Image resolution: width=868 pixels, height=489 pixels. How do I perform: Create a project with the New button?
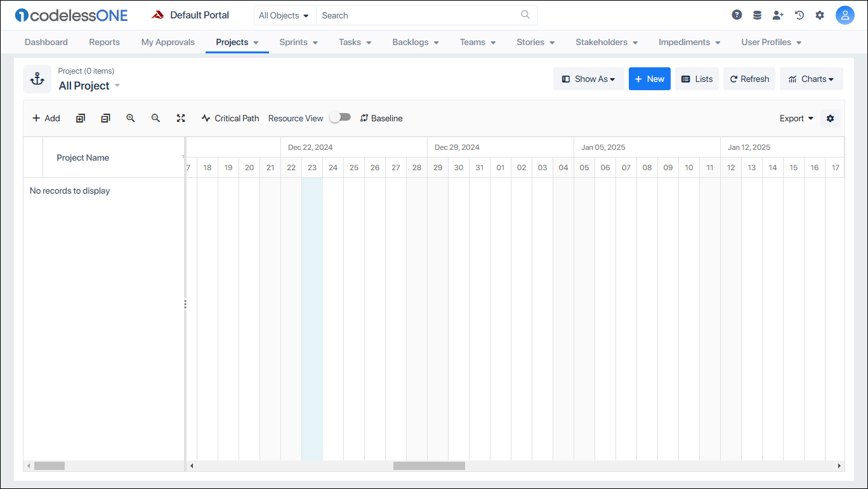pyautogui.click(x=649, y=79)
